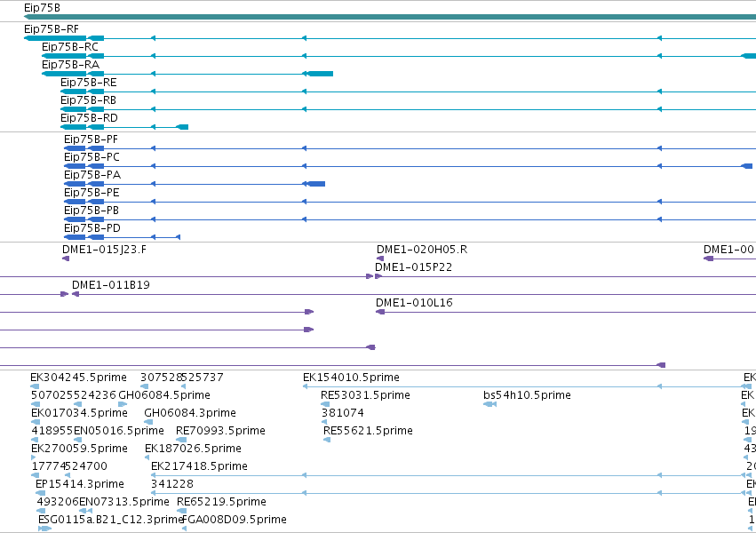Click EST label 418955

pos(52,432)
